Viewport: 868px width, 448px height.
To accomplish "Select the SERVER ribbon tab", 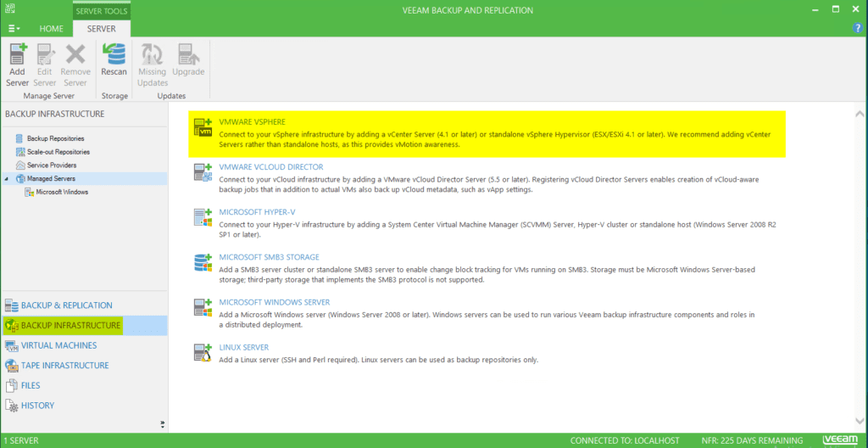I will click(102, 28).
